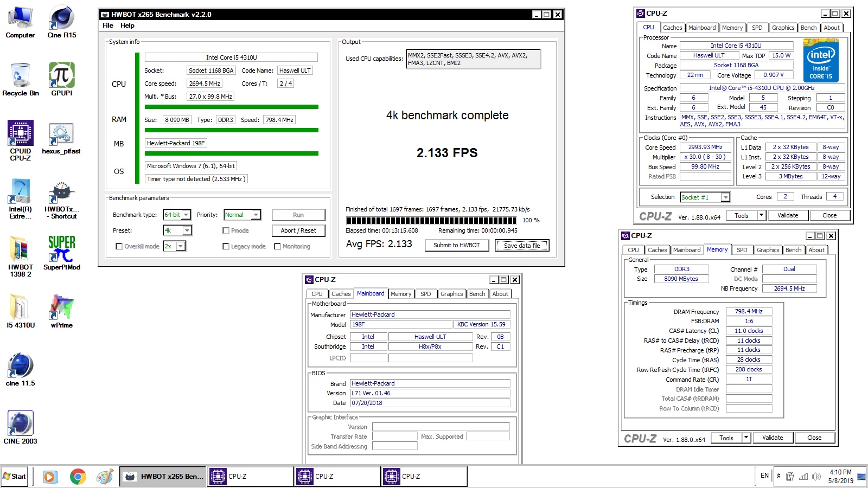The height and width of the screenshot is (488, 868).
Task: Open Windows Media Player taskbar icon
Action: [x=49, y=477]
